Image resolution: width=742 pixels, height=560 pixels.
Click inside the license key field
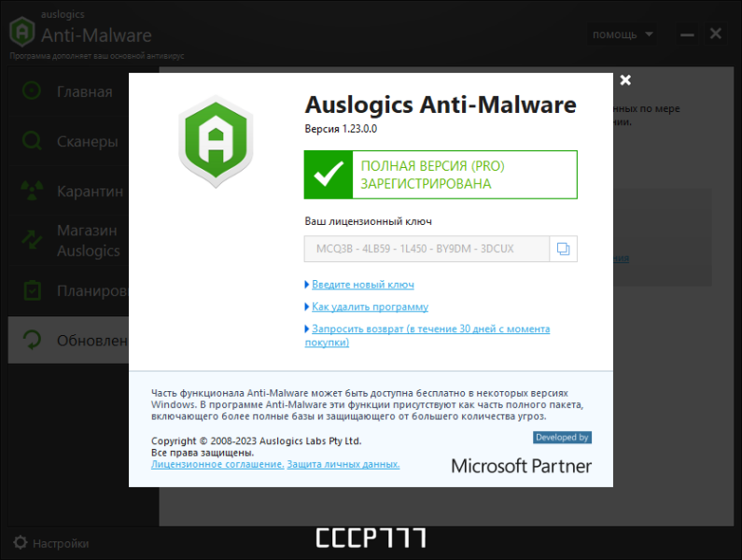click(x=427, y=249)
